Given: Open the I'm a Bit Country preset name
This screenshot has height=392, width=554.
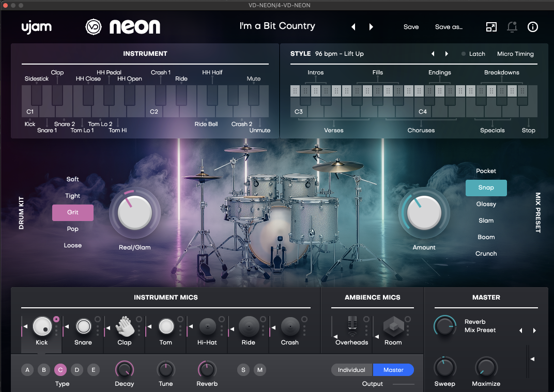Looking at the screenshot, I should coord(277,26).
